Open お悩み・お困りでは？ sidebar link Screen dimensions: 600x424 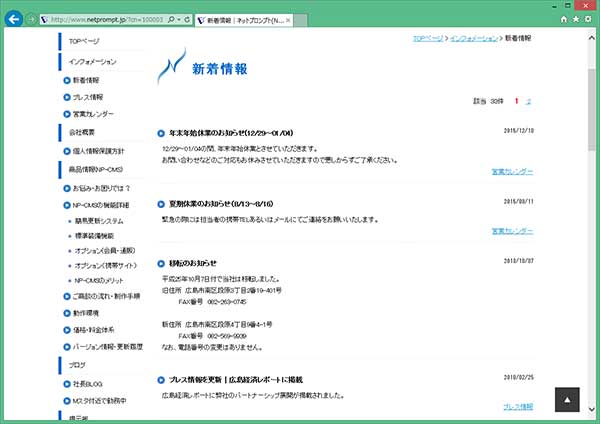pyautogui.click(x=101, y=188)
